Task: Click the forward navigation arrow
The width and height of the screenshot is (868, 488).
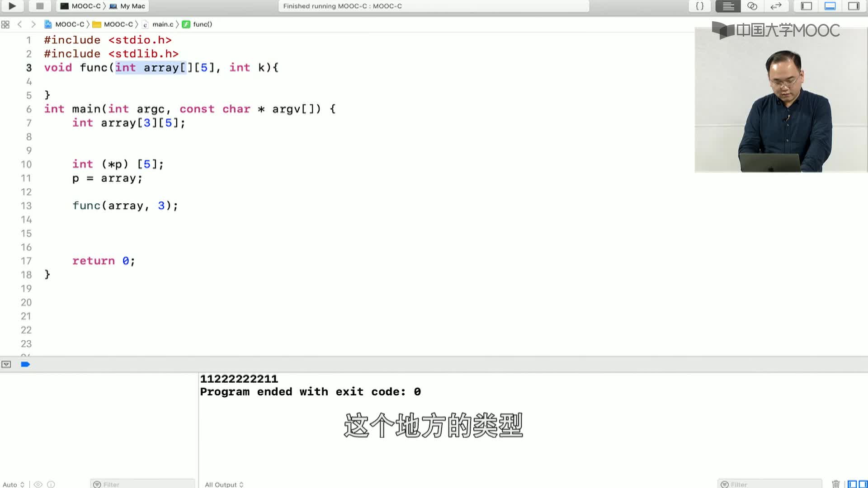Action: [33, 24]
